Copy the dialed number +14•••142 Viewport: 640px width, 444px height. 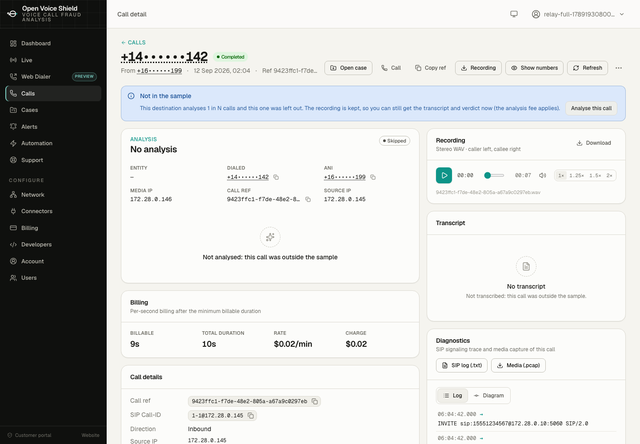[276, 177]
